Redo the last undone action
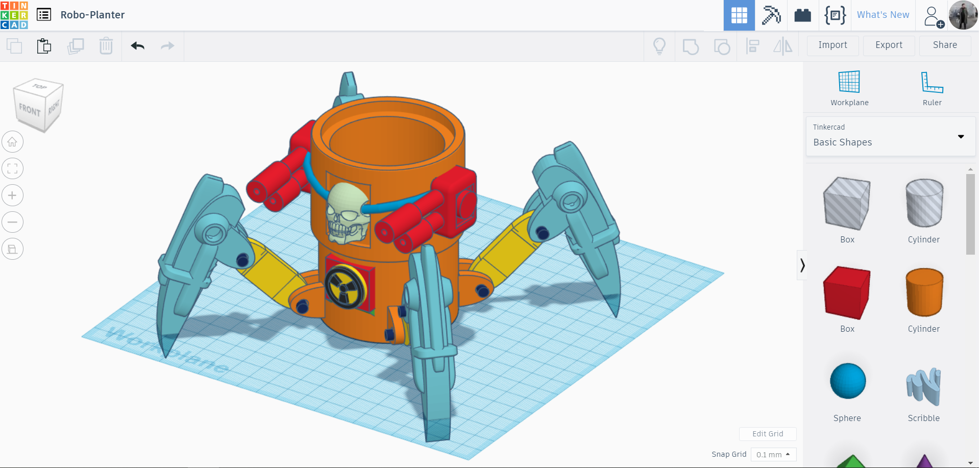Screen dimensions: 980x468 click(167, 46)
